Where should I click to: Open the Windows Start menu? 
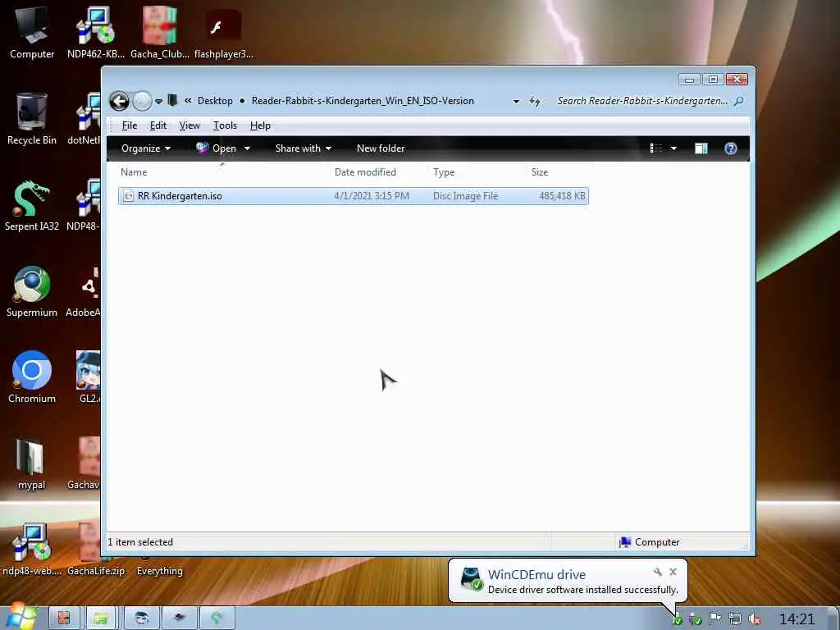[x=22, y=617]
